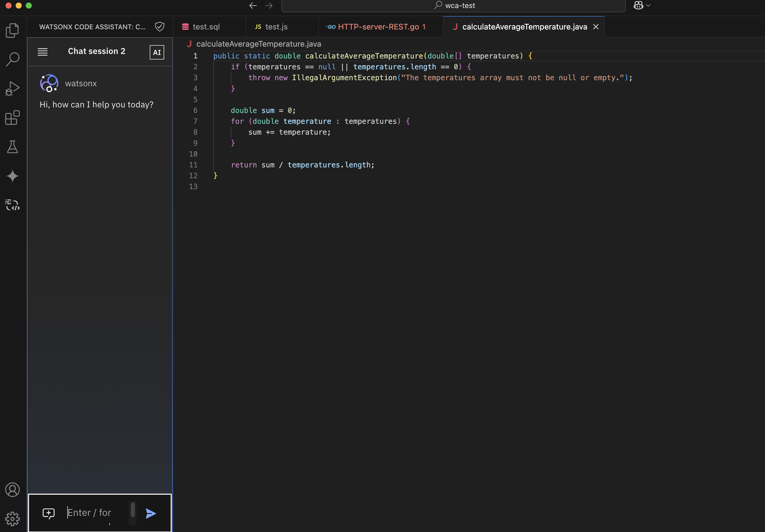Screen dimensions: 765x532
Task: Send the chat message with the arrow icon
Action: [151, 513]
